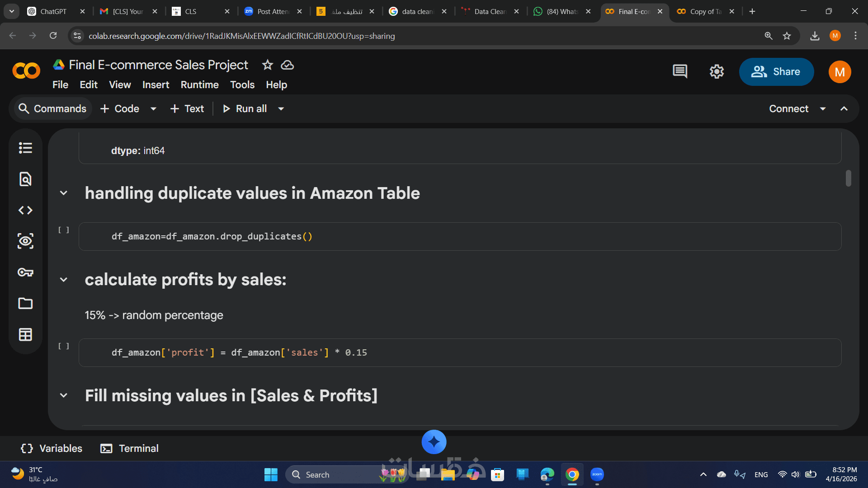
Task: Open the Files folder icon in sidebar
Action: [x=25, y=303]
